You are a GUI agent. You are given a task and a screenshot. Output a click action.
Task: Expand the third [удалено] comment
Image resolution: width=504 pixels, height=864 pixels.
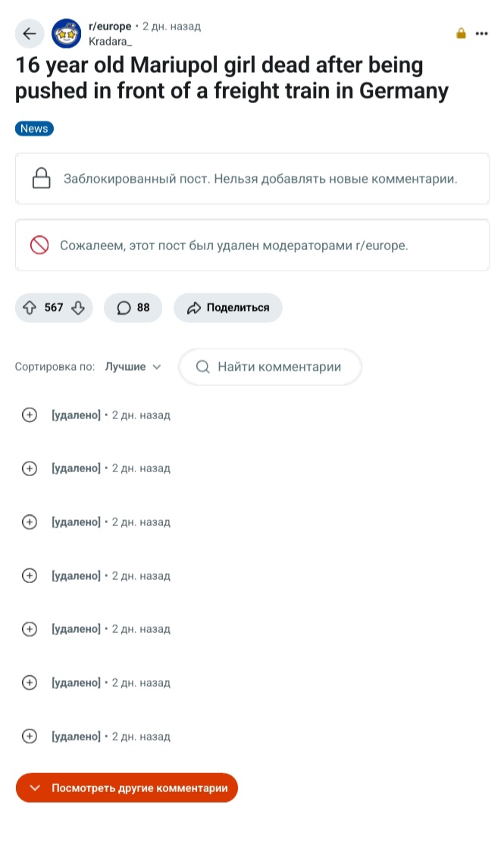coord(30,522)
